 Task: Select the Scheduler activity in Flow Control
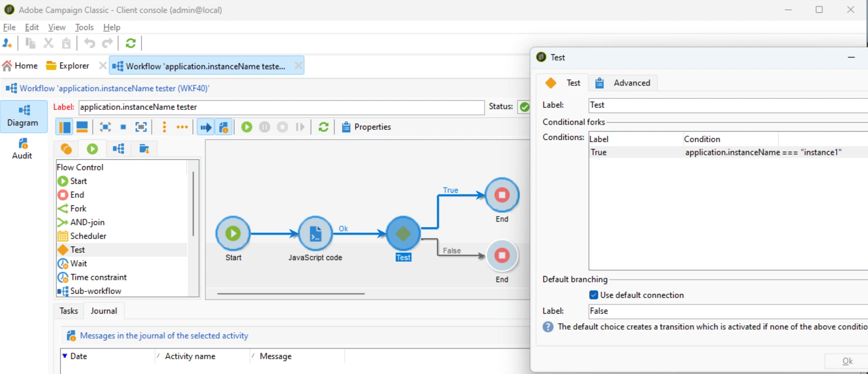(x=88, y=236)
